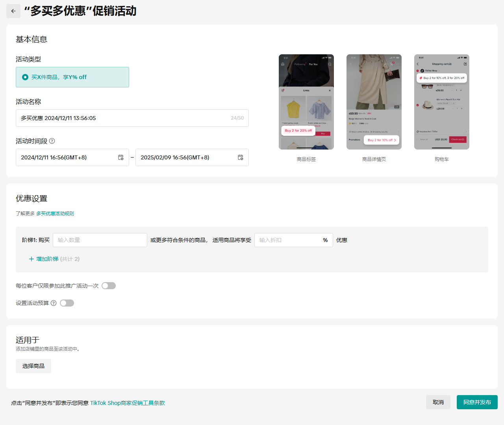Click 增加阶梯 to add a tier

click(x=47, y=259)
